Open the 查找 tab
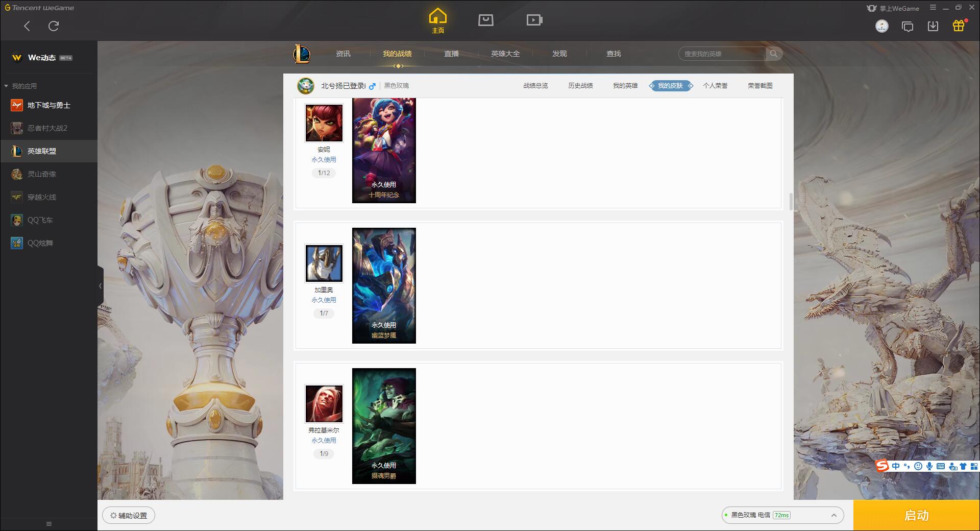Screen dimensions: 980x531 (x=614, y=54)
